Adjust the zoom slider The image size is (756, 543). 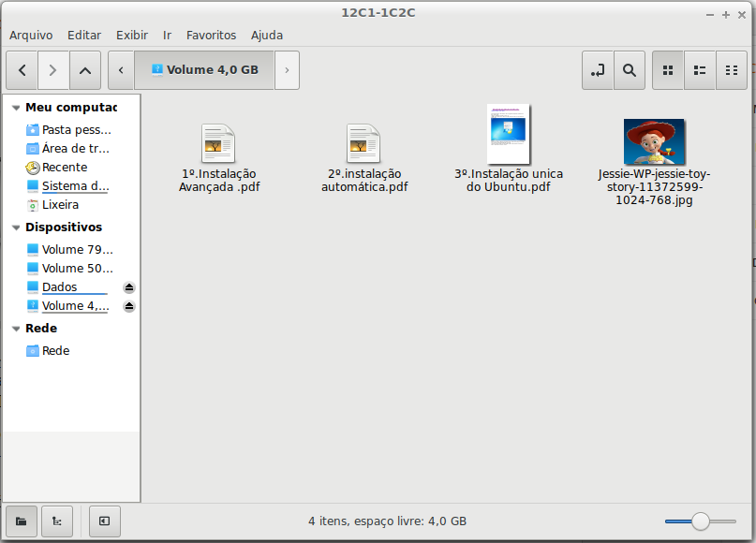click(700, 521)
